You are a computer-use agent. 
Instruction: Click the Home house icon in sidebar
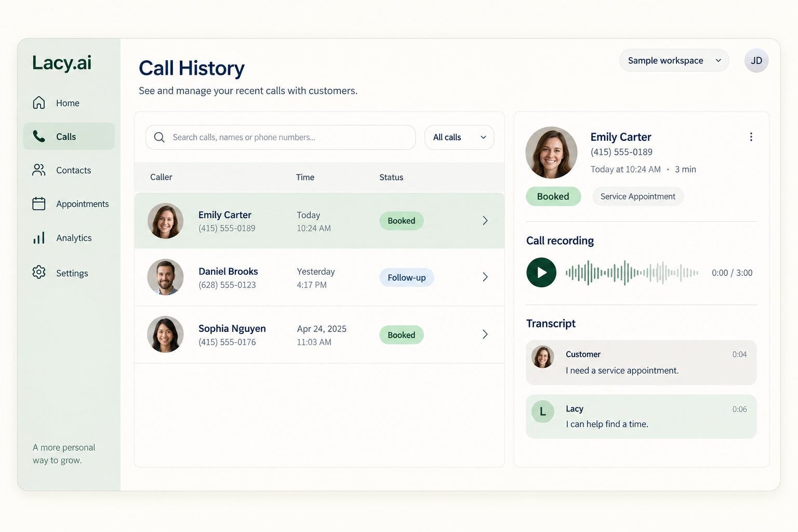point(39,102)
